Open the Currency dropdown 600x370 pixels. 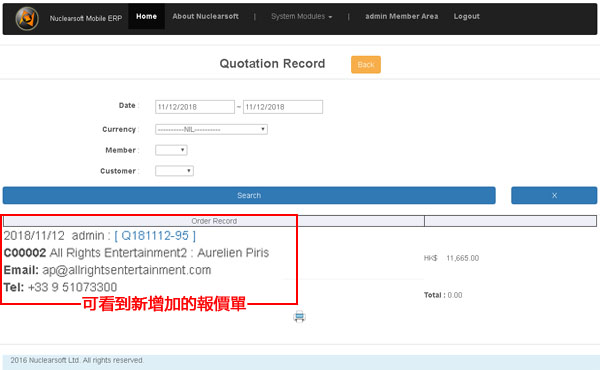(211, 129)
